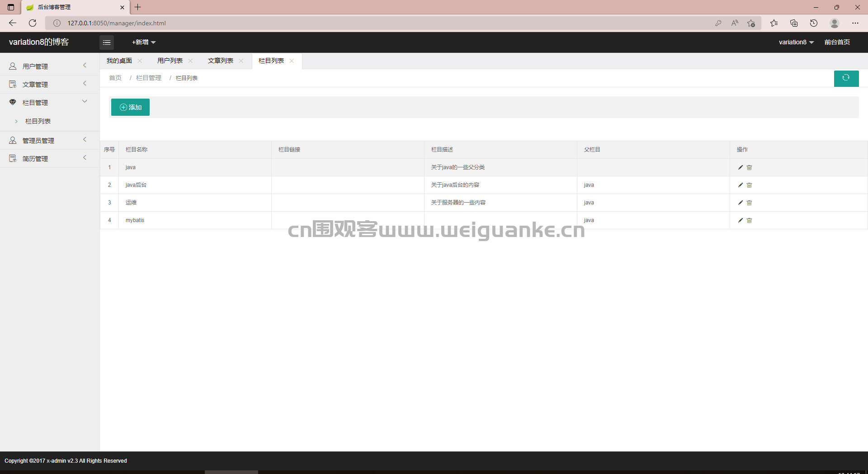868x474 pixels.
Task: Click the site information icon in address bar
Action: point(57,23)
